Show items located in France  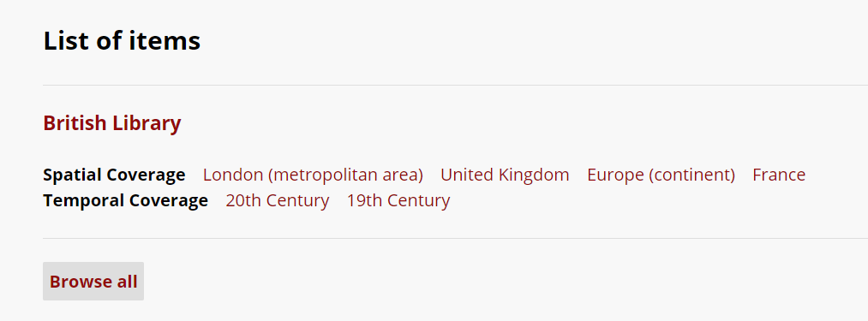[x=779, y=175]
